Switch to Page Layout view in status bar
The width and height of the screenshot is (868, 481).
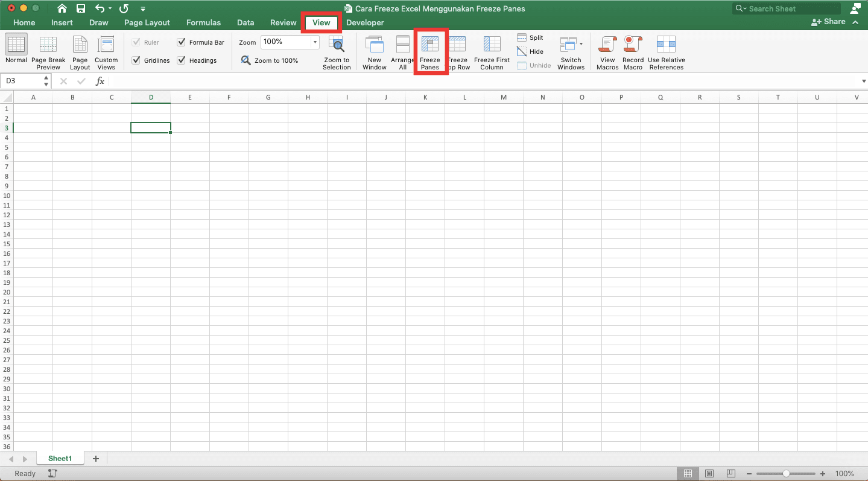(x=710, y=474)
